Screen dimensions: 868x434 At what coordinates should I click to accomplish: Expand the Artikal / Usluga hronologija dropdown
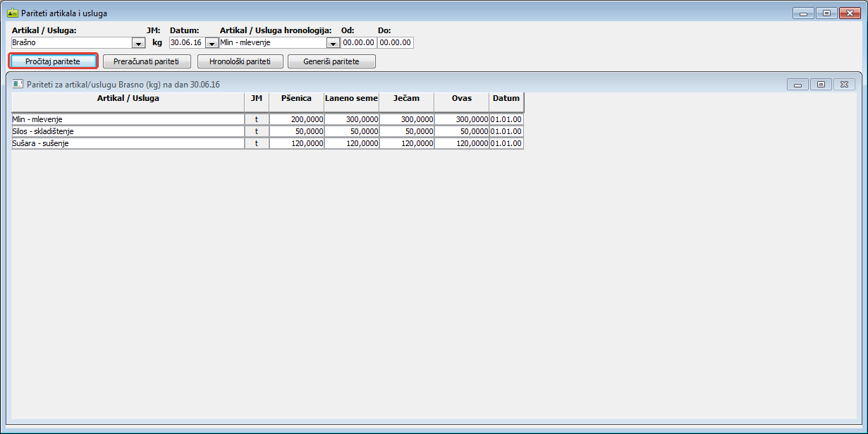(x=333, y=43)
